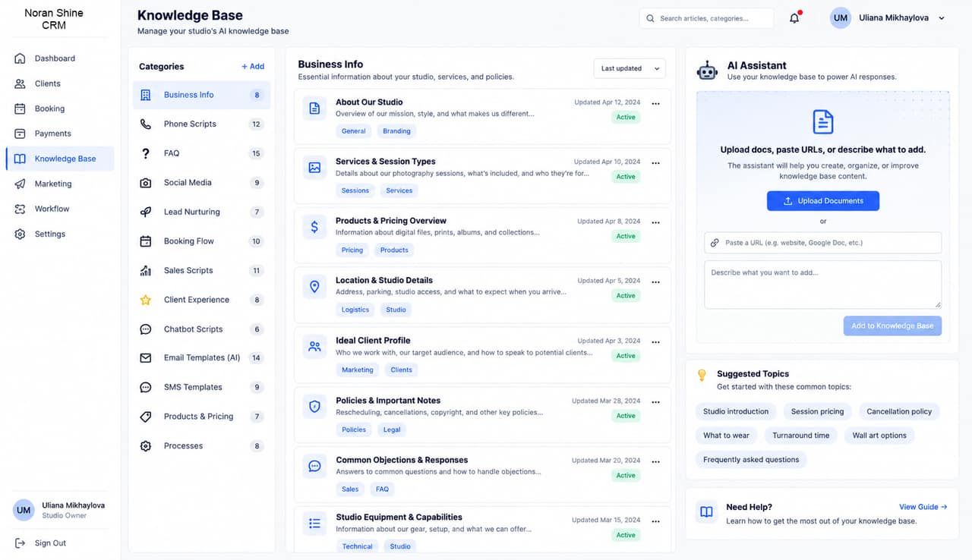The width and height of the screenshot is (972, 560).
Task: Click the AI Assistant robot icon
Action: (x=707, y=71)
